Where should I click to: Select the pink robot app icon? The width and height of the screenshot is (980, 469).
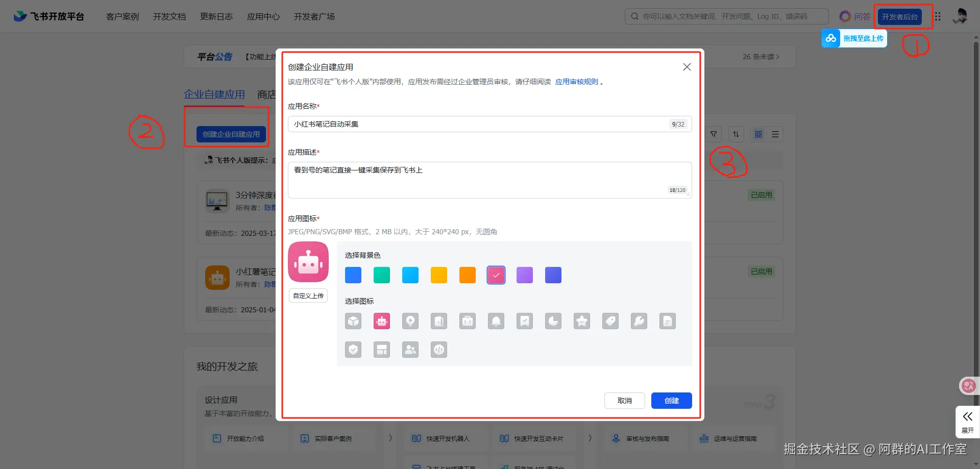coord(382,321)
